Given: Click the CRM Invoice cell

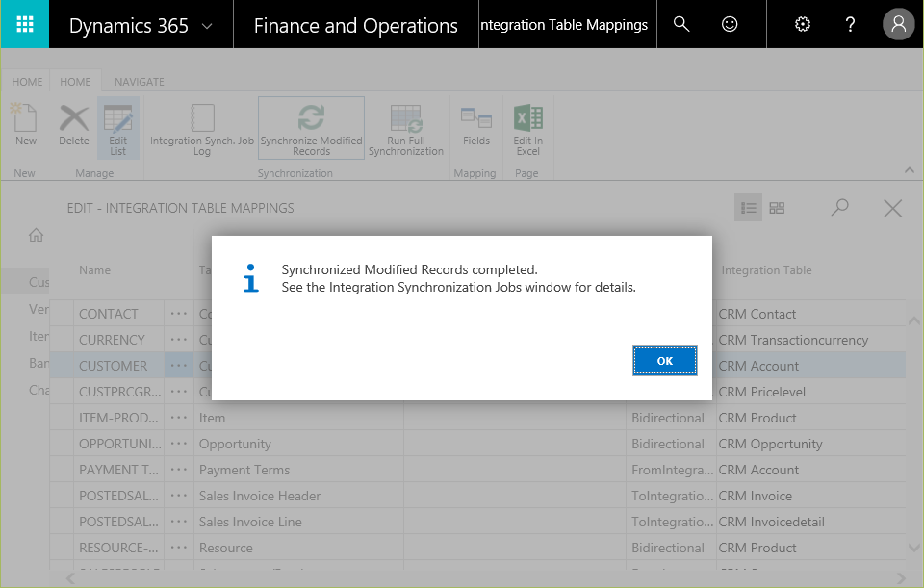Looking at the screenshot, I should (x=810, y=496).
